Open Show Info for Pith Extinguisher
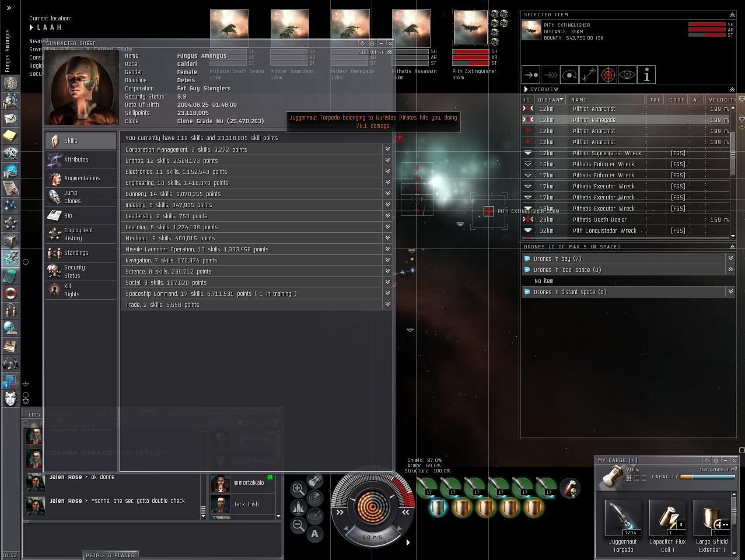This screenshot has height=560, width=745. tap(646, 75)
